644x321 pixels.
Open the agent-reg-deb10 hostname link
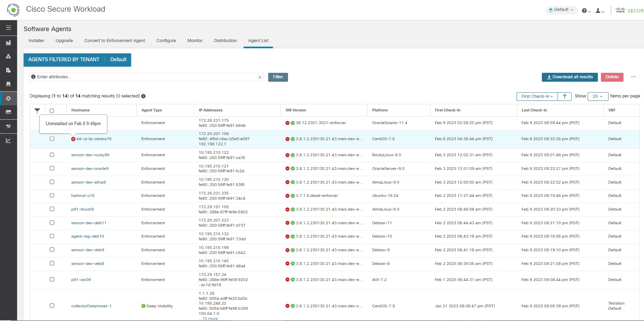click(x=87, y=236)
